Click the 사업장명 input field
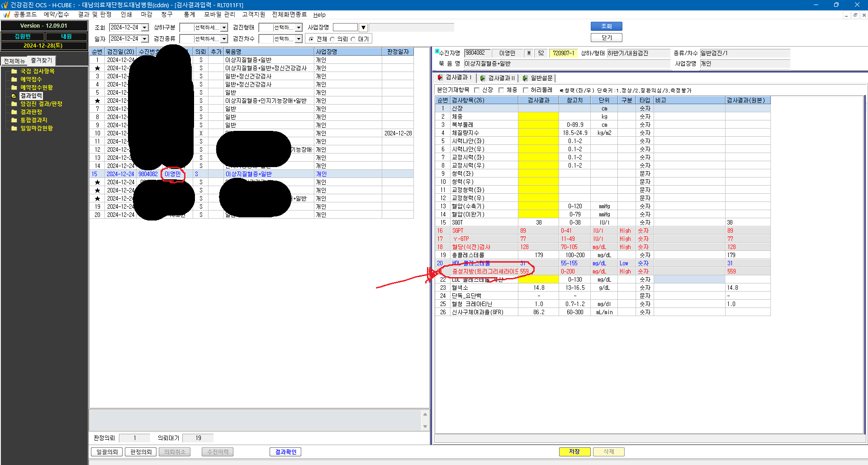 [345, 28]
